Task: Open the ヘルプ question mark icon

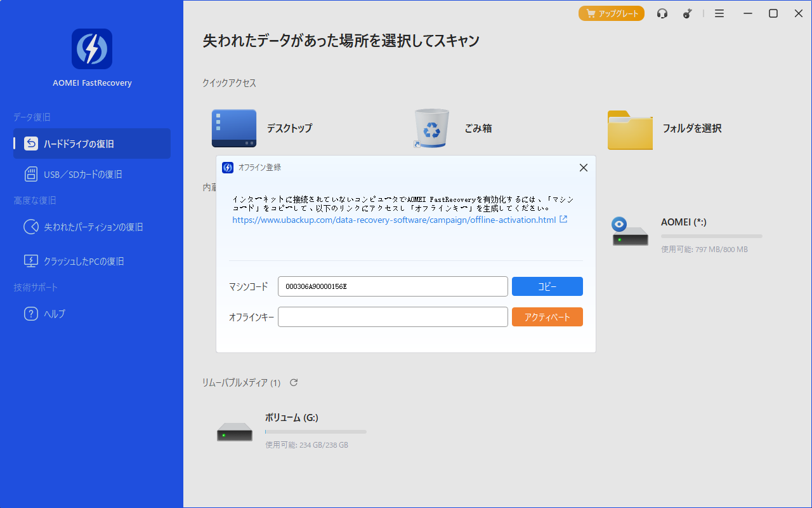Action: pos(31,314)
